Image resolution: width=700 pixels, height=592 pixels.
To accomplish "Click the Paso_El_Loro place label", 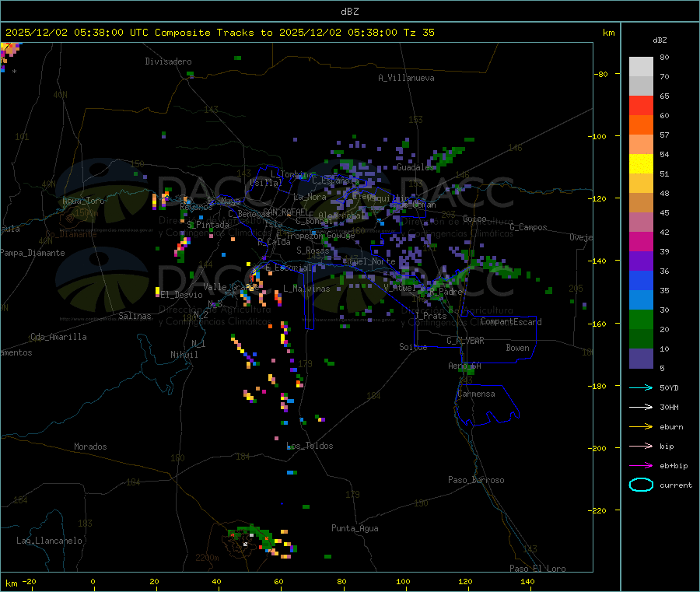I will (537, 569).
